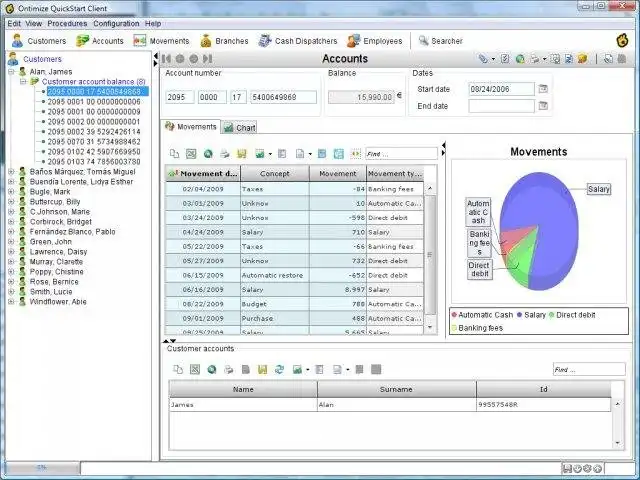Expand the Green, John customer node
The image size is (640, 480).
(11, 242)
